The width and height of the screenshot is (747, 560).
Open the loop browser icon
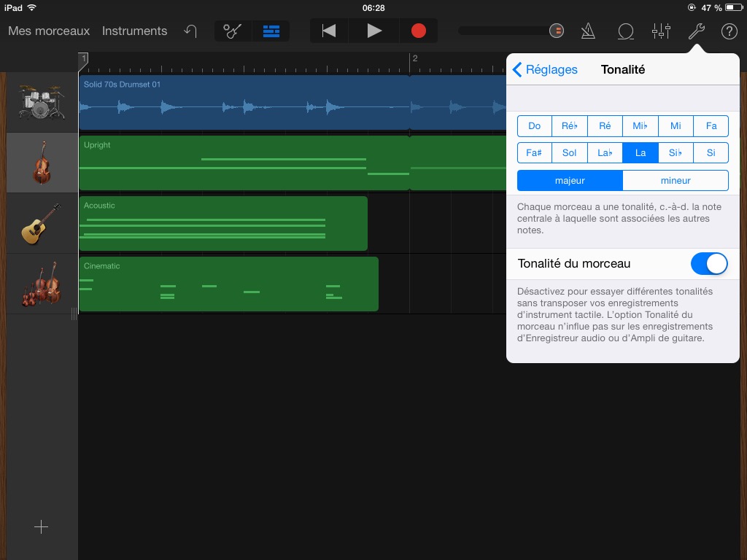625,31
